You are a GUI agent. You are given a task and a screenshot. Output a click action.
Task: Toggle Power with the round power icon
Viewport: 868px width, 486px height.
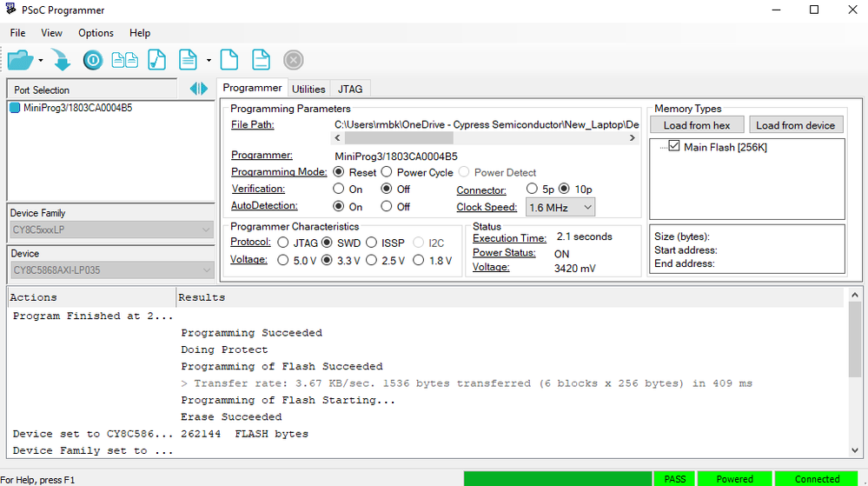(93, 60)
